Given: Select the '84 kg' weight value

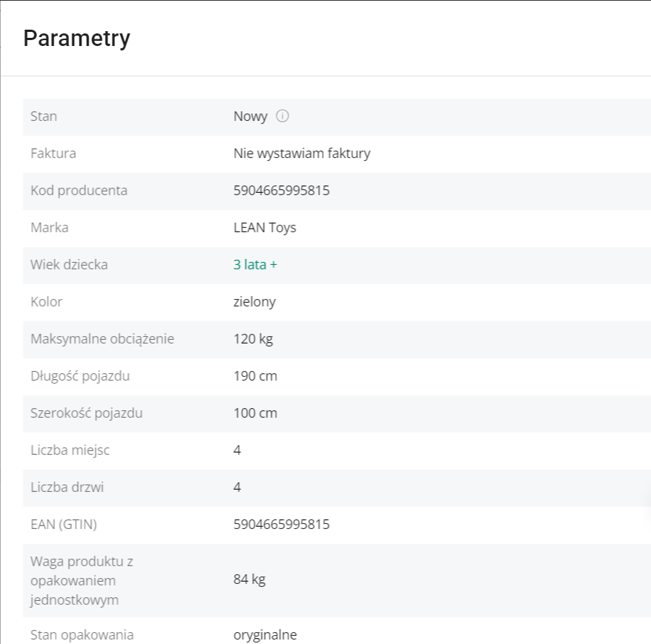Looking at the screenshot, I should 250,579.
